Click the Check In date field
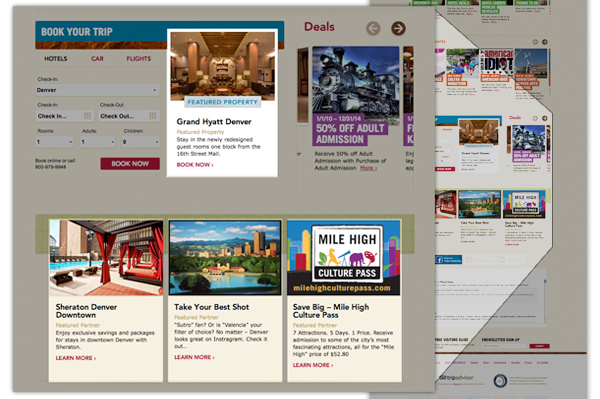Screen dimensions: 600x399 click(x=65, y=116)
